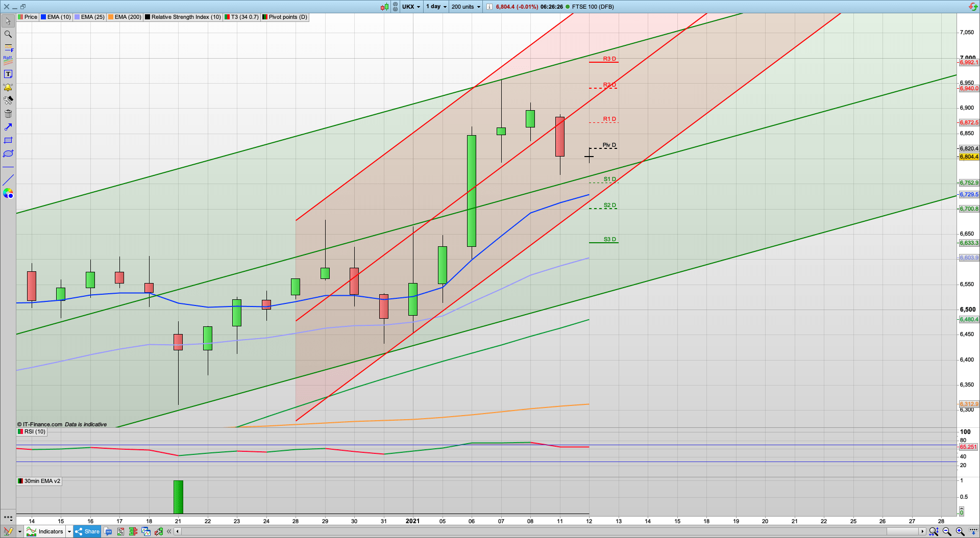Open the 200 units dropdown

coord(464,7)
